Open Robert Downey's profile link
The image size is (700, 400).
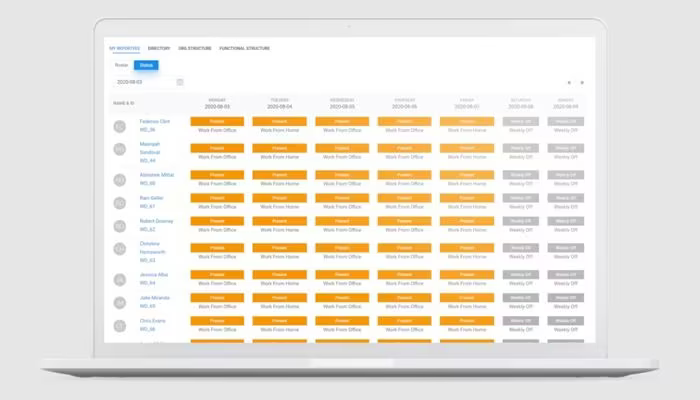pos(156,221)
